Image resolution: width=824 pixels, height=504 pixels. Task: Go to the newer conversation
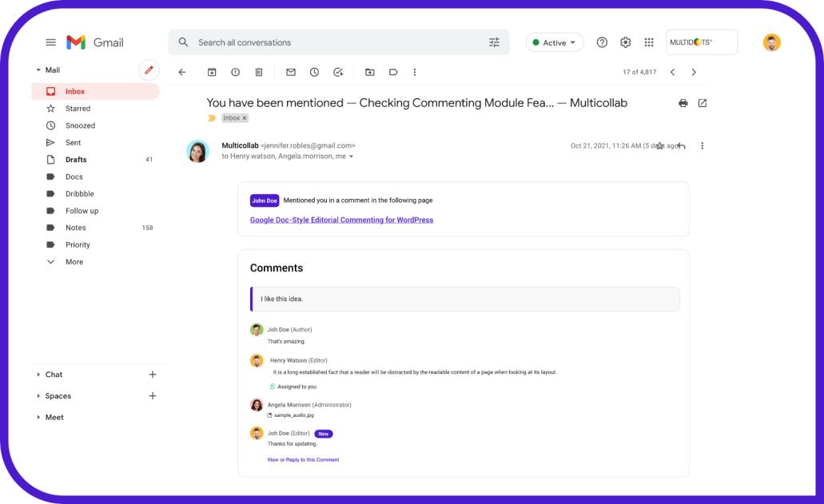click(x=673, y=73)
